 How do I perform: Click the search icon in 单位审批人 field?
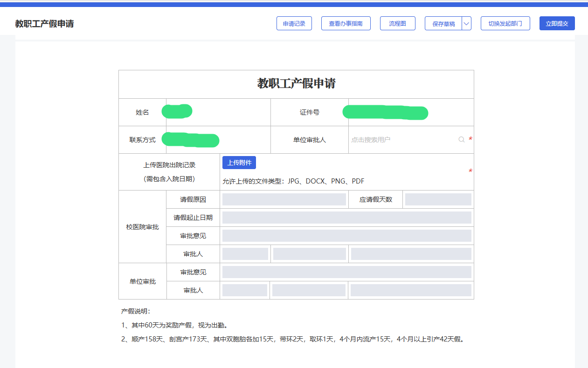pos(461,140)
